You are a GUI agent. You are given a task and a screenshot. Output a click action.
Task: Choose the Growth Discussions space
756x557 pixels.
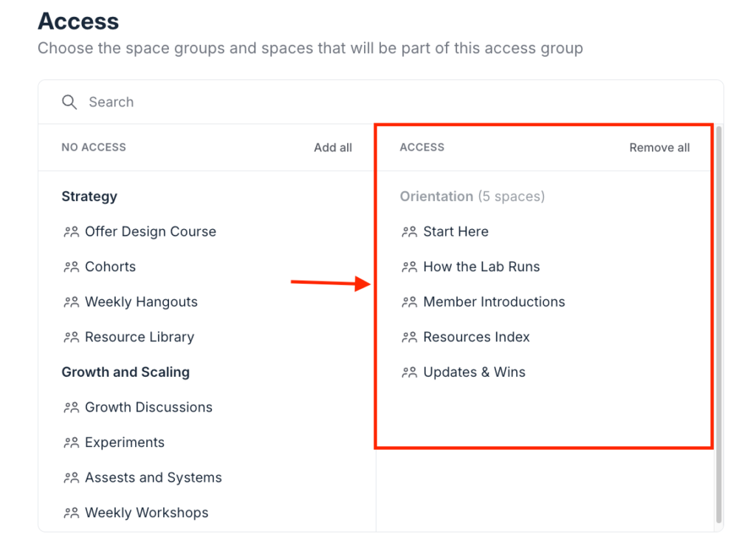tap(148, 408)
